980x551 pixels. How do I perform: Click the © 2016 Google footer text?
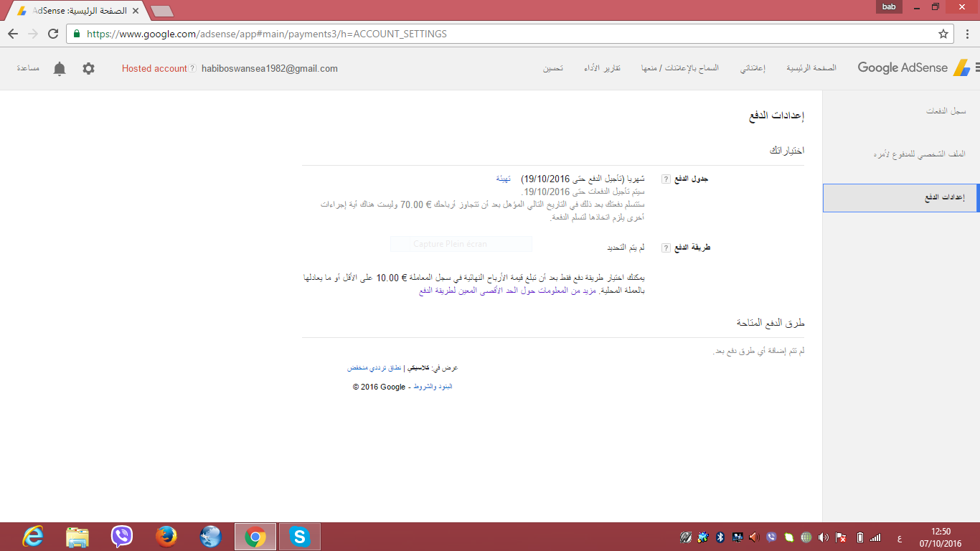pos(379,387)
